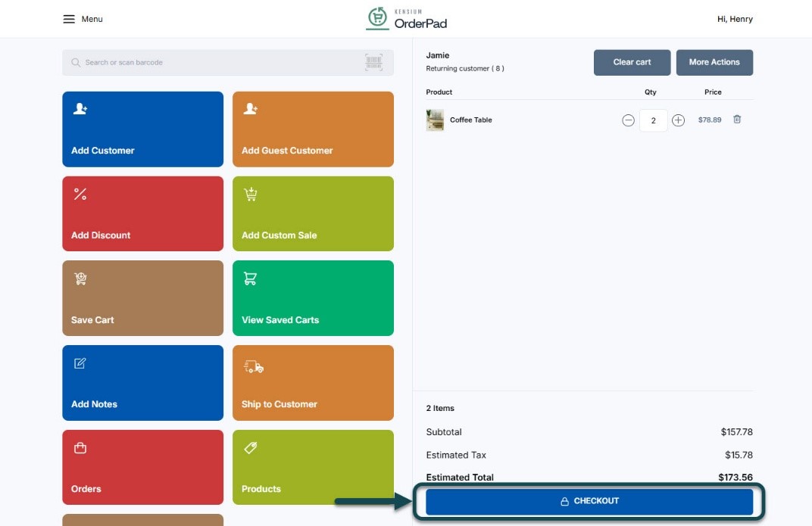Open the View Saved Carts tile
The width and height of the screenshot is (812, 526).
314,298
